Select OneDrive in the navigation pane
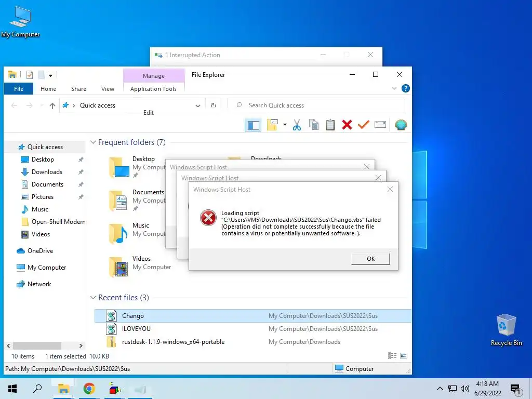532x399 pixels. click(40, 251)
